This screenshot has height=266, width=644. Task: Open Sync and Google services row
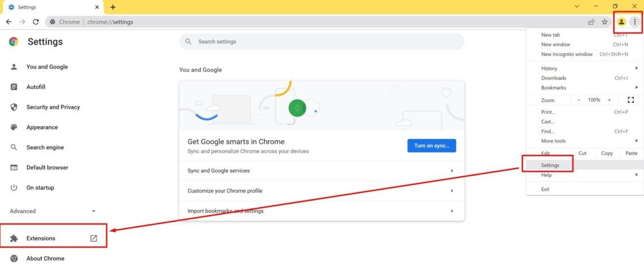321,171
